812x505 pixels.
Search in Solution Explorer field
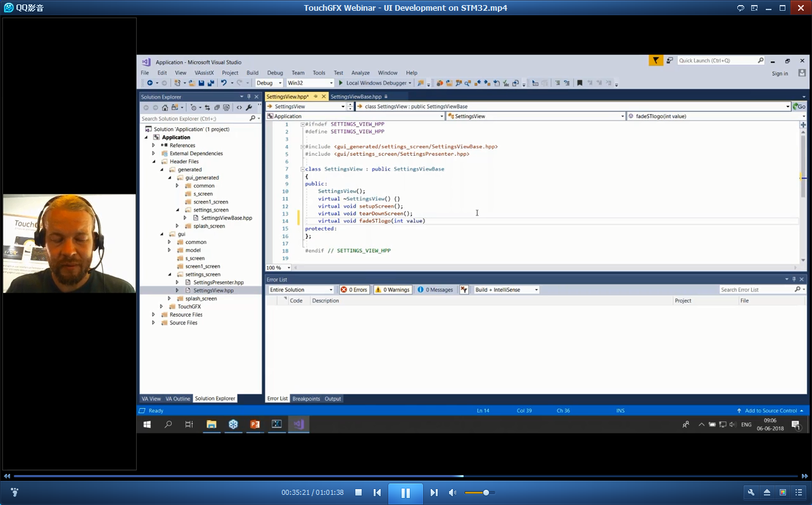pos(200,118)
